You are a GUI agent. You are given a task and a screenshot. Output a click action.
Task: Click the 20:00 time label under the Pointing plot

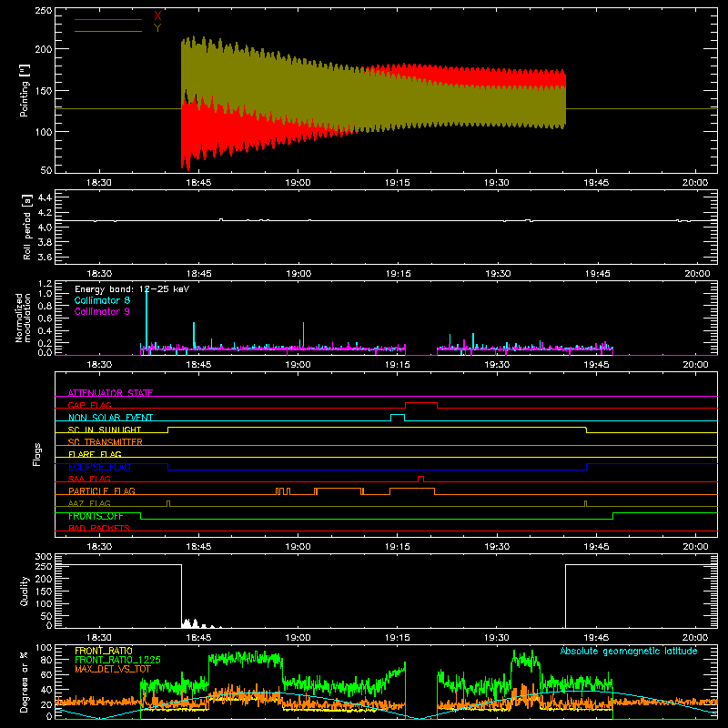pos(695,183)
